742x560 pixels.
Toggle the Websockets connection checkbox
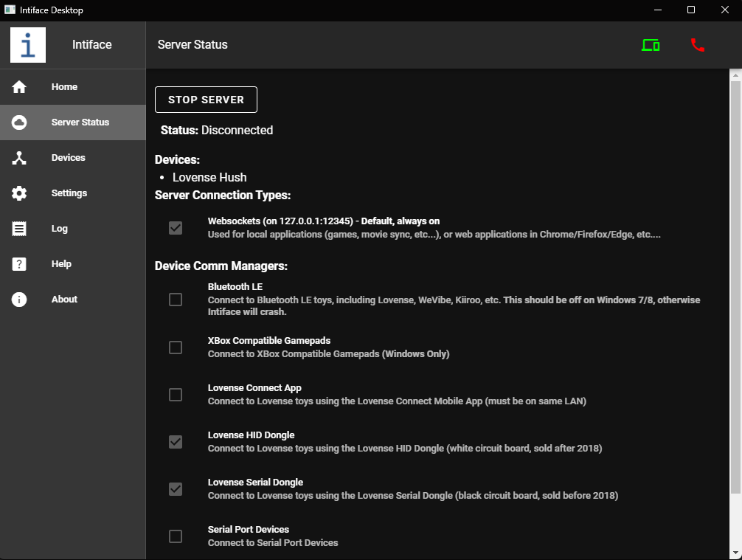176,228
